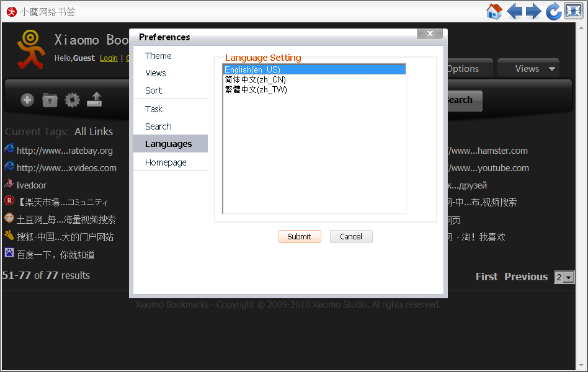Go forward with the right arrow icon

(533, 11)
